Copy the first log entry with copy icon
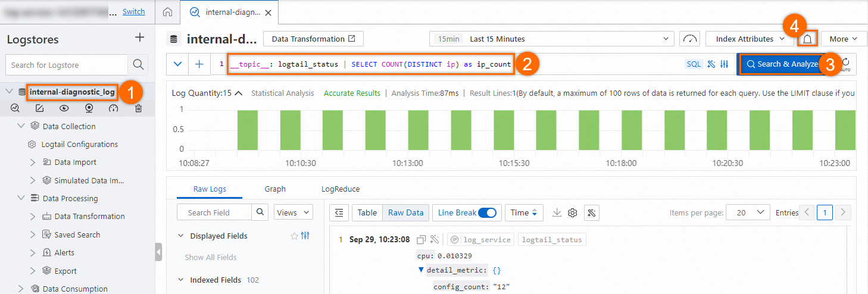This screenshot has width=868, height=294. point(421,239)
